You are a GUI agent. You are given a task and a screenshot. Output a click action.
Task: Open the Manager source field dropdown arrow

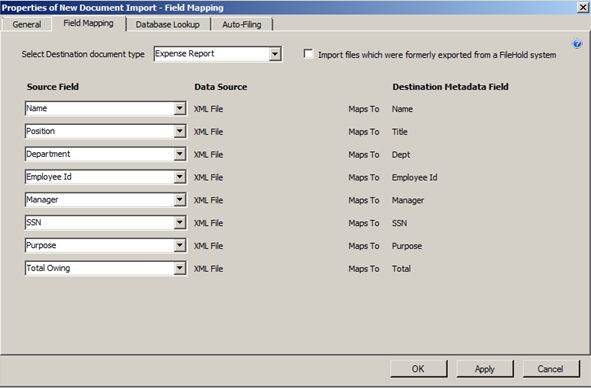click(x=180, y=200)
